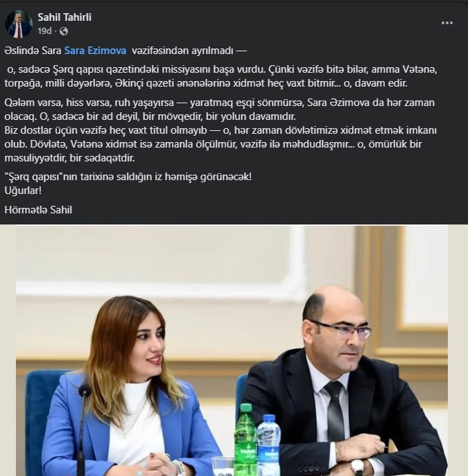Open the three-dots post options menu

(447, 23)
